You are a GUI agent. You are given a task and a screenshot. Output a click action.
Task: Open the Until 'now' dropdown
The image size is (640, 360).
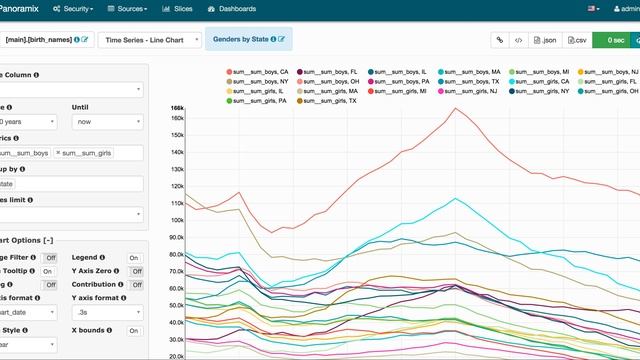pos(107,122)
